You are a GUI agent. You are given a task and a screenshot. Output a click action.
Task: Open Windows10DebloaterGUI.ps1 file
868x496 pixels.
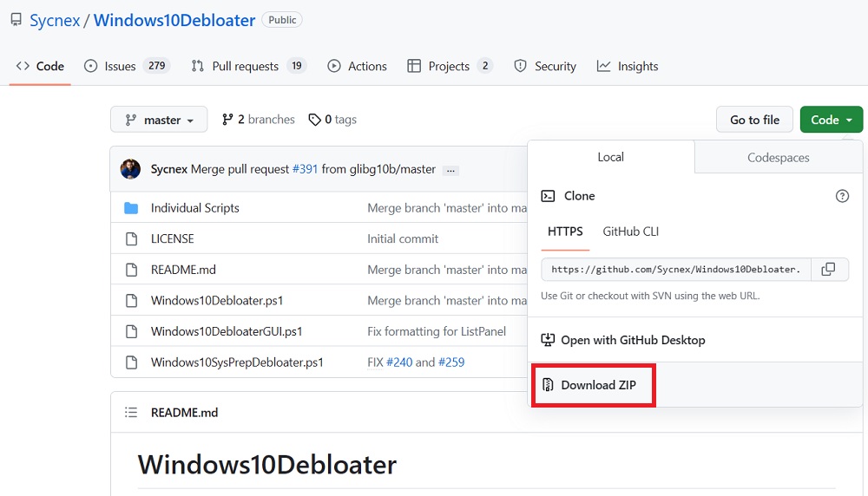227,332
